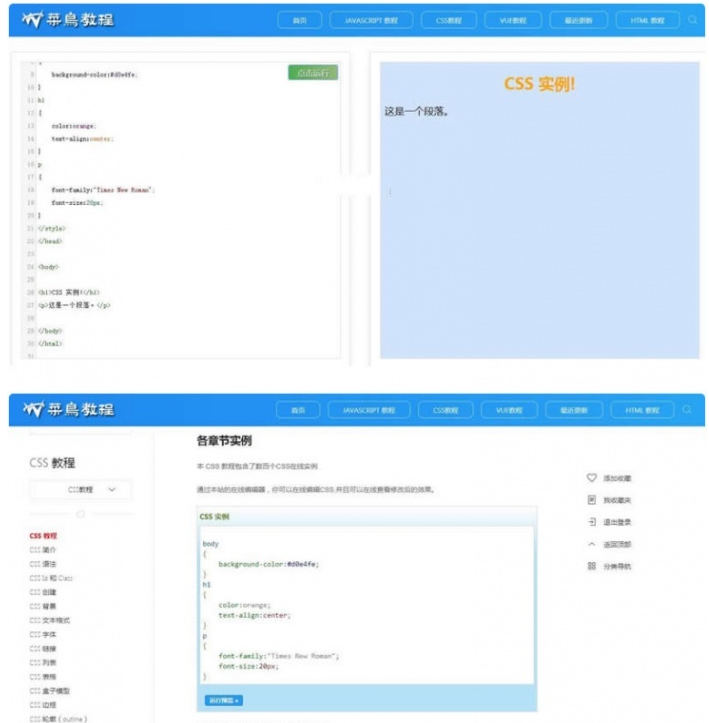Open the CSS 表格 sidebar link
709x723 pixels.
point(43,677)
